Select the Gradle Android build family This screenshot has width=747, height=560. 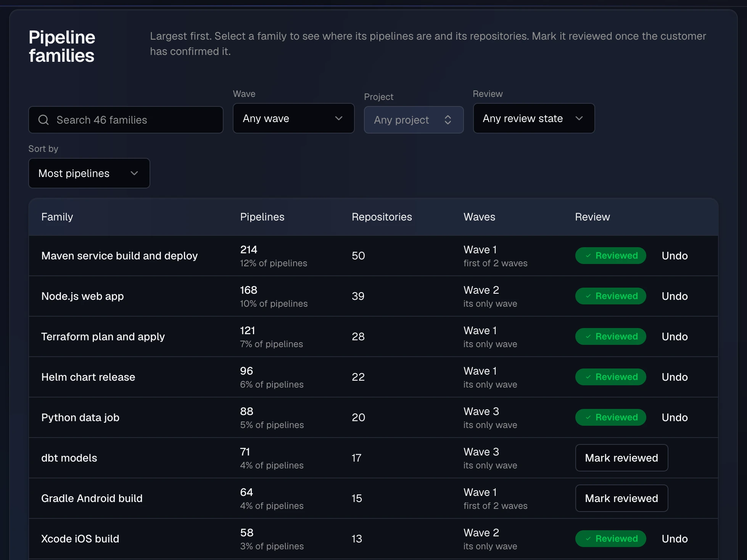[92, 498]
